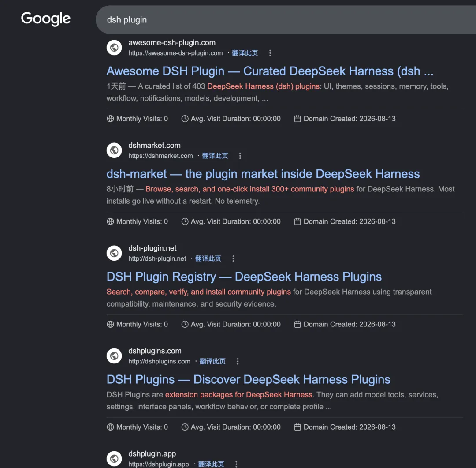The height and width of the screenshot is (468, 476).
Task: Click the http://dshplugins.com URL text
Action: 159,361
